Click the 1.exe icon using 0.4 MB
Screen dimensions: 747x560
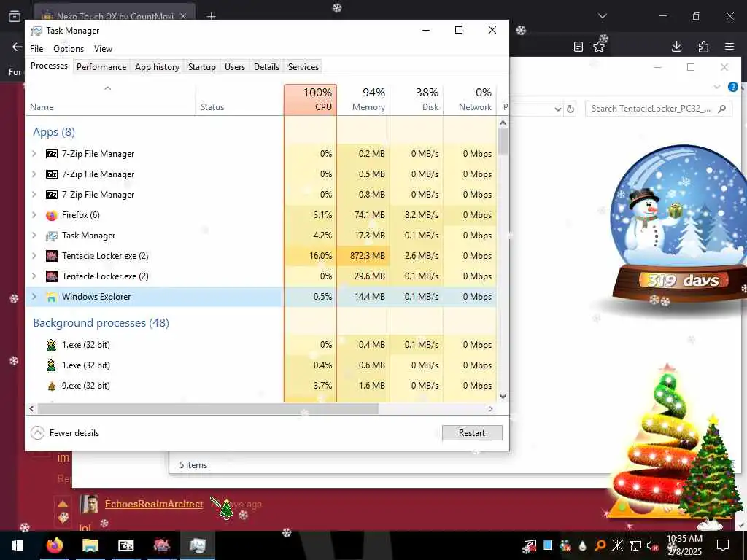(x=52, y=345)
